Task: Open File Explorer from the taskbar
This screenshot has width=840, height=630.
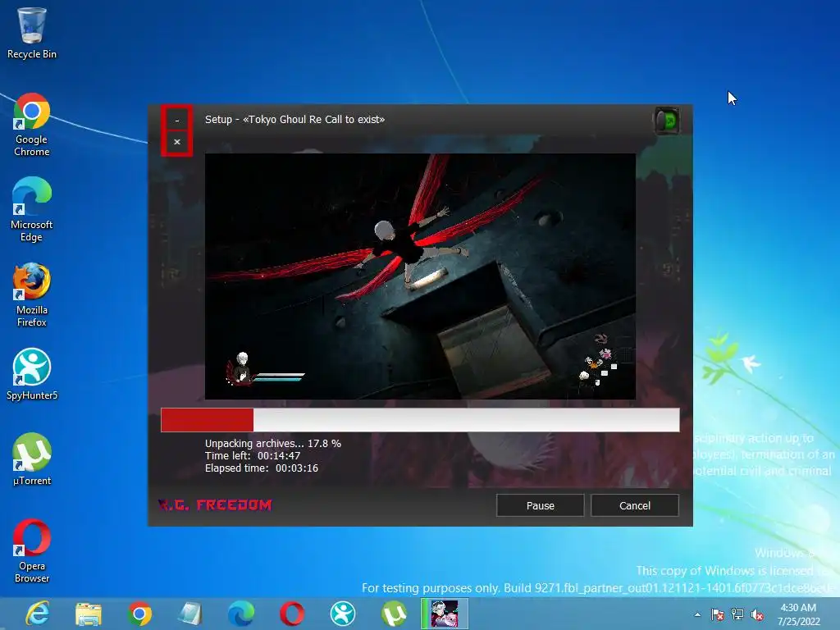Action: 89,614
